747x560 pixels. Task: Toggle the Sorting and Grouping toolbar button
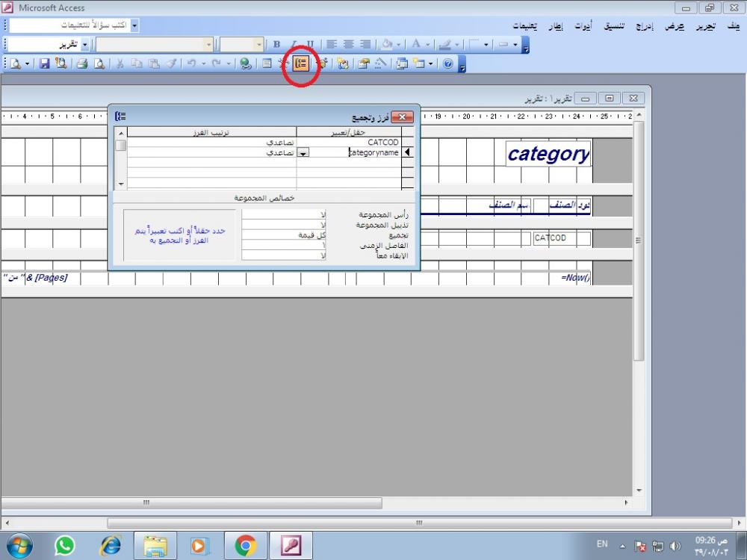click(300, 63)
